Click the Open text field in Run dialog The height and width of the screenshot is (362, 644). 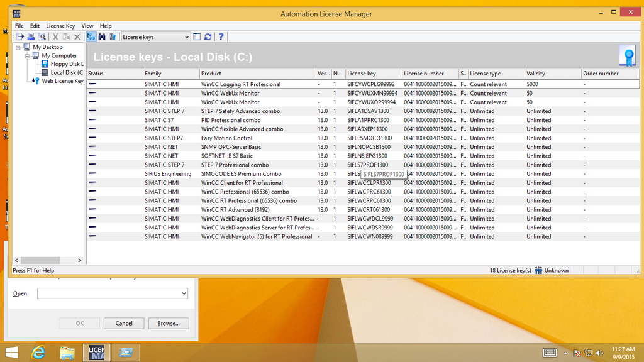pyautogui.click(x=109, y=293)
